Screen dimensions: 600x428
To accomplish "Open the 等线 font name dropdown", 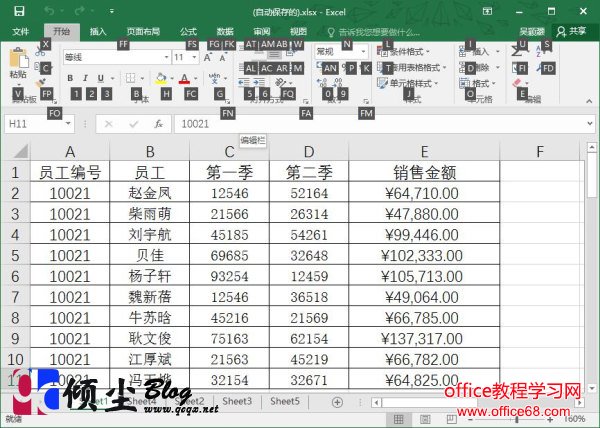I will pos(166,57).
